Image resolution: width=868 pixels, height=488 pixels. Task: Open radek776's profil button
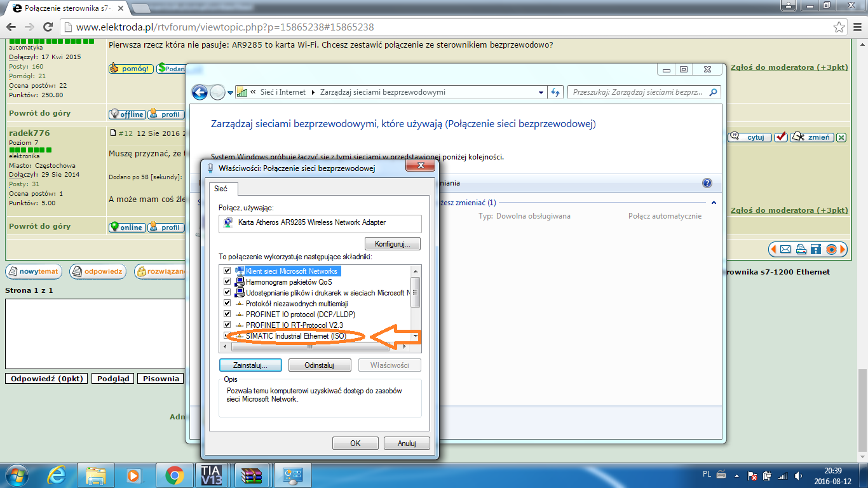(x=166, y=227)
